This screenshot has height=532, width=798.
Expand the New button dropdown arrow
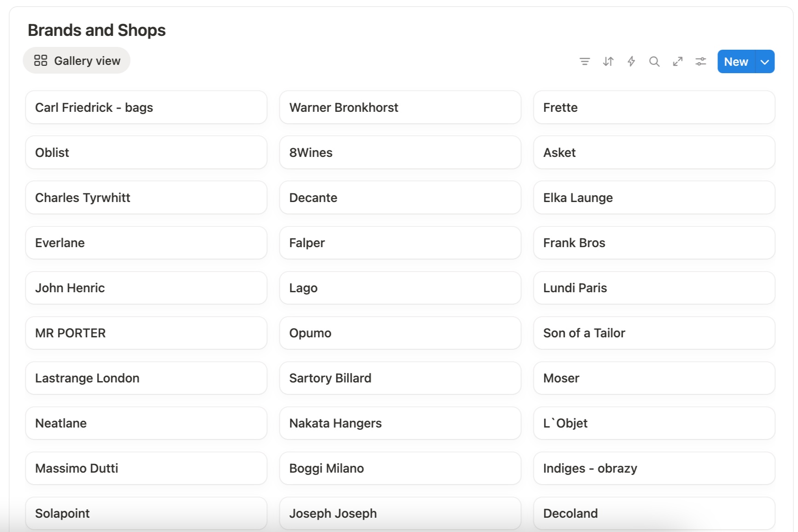(x=764, y=62)
